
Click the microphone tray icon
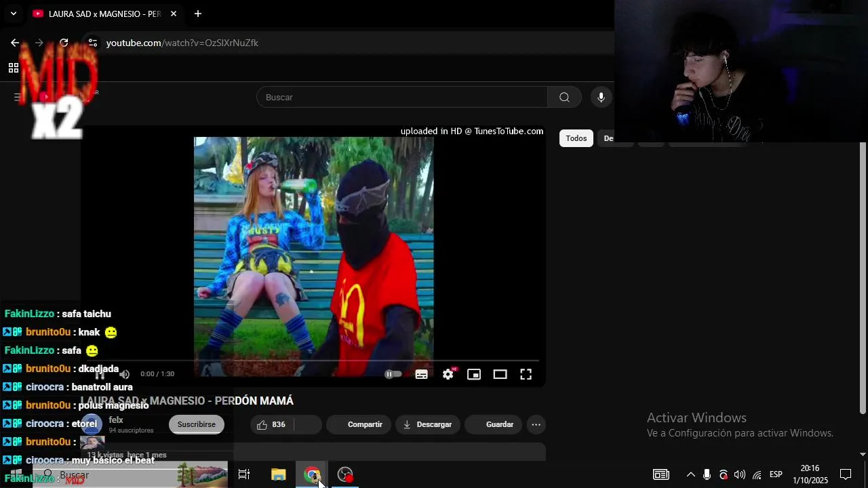click(x=707, y=474)
